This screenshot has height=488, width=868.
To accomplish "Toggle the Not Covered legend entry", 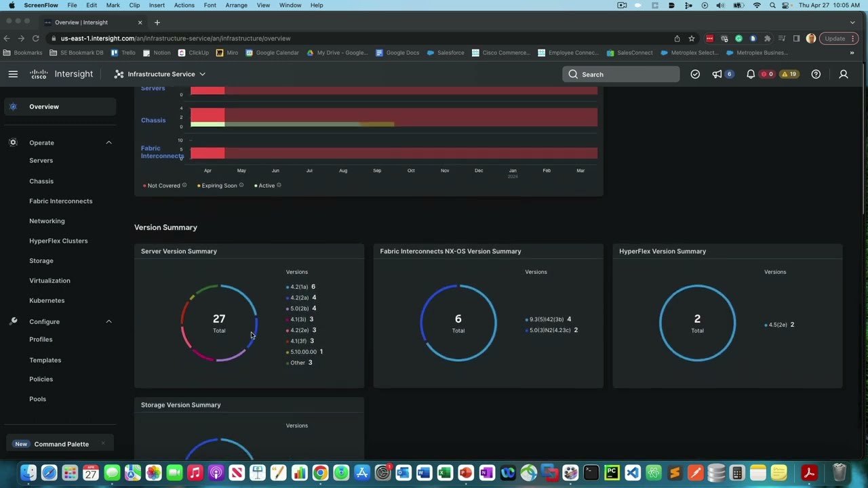I will coord(163,186).
